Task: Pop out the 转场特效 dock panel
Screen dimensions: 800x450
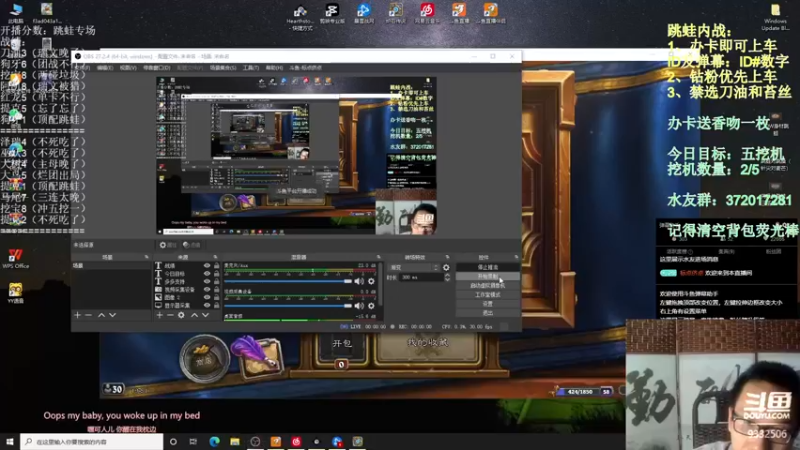Action: [447, 257]
